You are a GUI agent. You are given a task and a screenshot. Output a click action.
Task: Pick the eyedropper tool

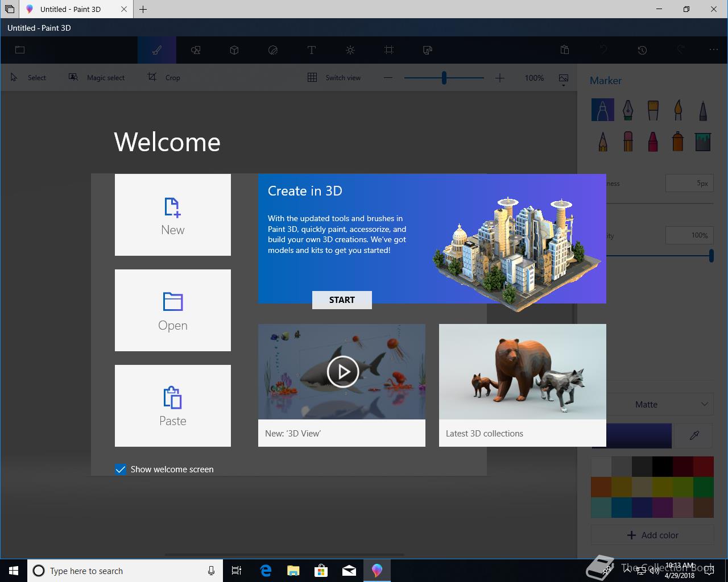[694, 435]
